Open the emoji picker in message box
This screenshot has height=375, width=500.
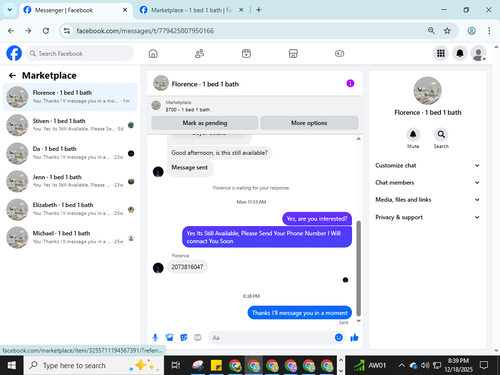(x=339, y=338)
